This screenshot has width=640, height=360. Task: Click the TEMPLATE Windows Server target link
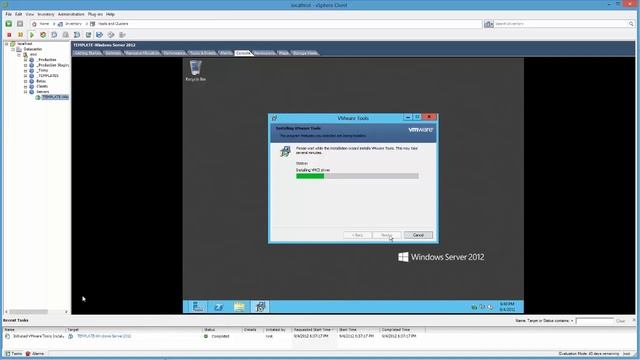[104, 336]
